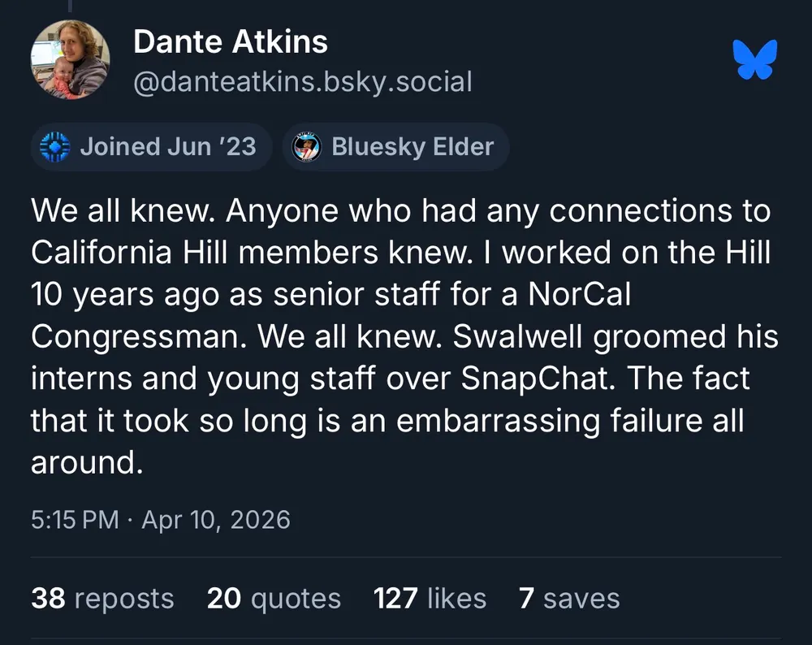Tap the "Bluesky Elder" badge label

point(412,147)
